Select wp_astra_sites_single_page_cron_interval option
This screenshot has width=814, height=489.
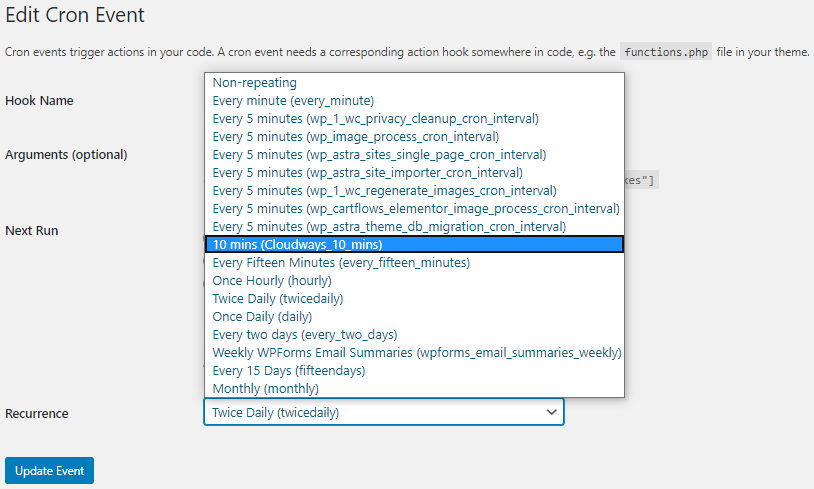coord(379,155)
